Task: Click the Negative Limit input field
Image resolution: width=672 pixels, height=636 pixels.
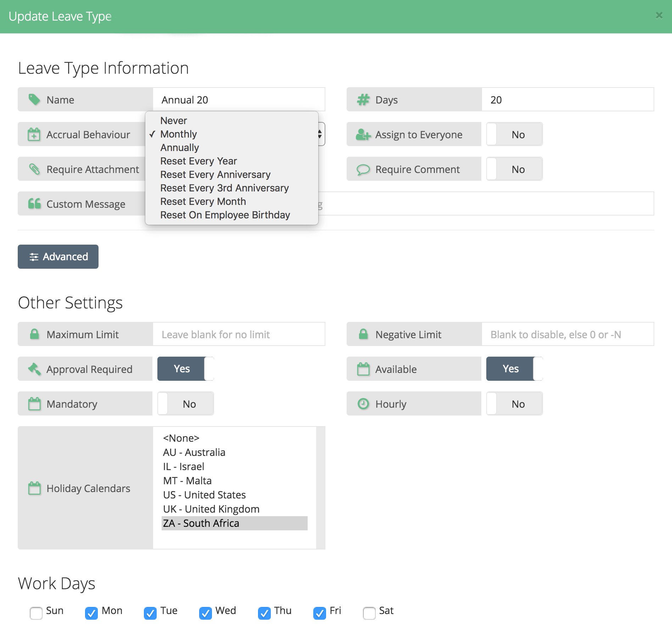Action: pos(567,334)
